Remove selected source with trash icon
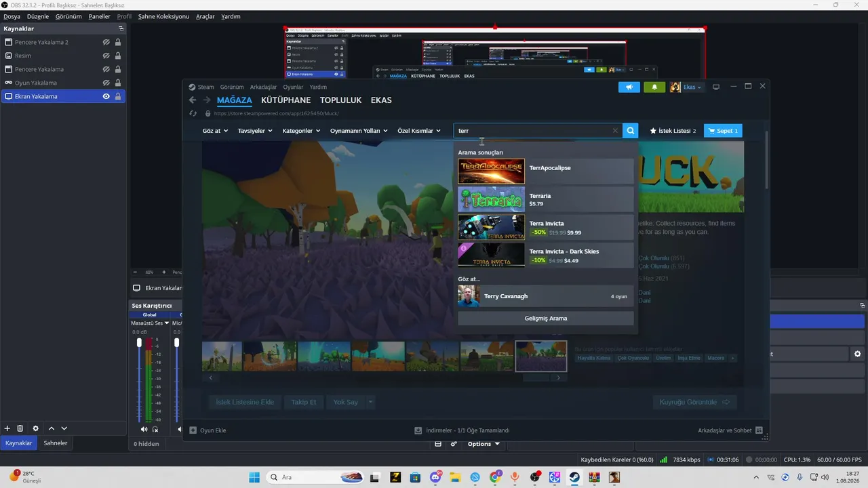Screen dimensions: 868x488 [x=20, y=428]
